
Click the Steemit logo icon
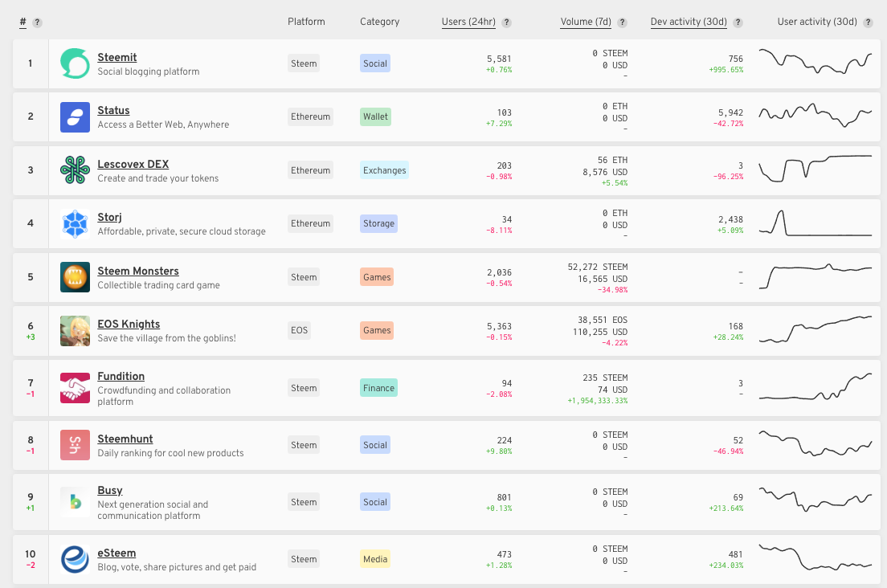76,63
